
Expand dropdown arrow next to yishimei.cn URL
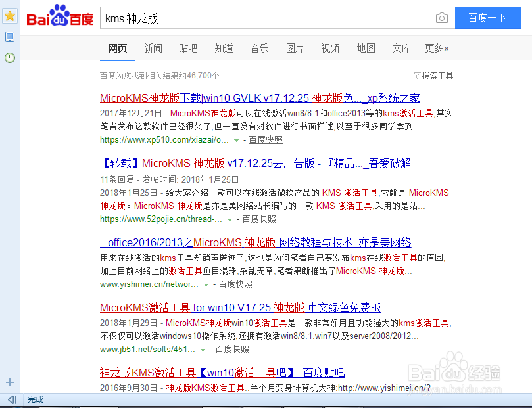(x=206, y=285)
